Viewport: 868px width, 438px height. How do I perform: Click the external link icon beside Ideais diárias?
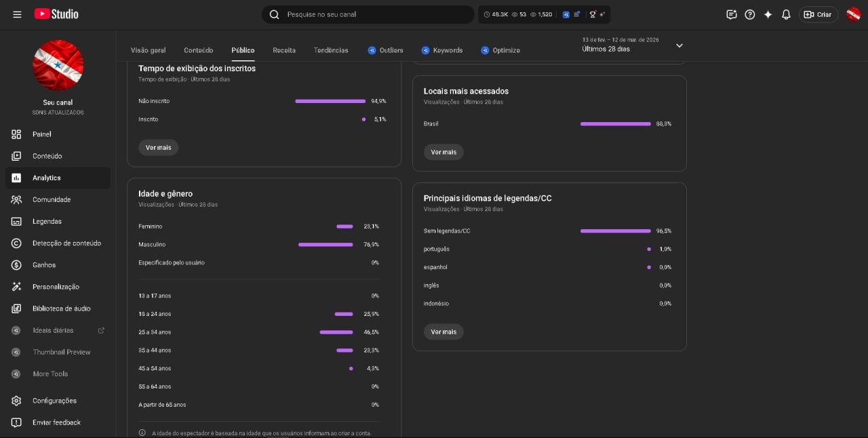click(x=101, y=330)
